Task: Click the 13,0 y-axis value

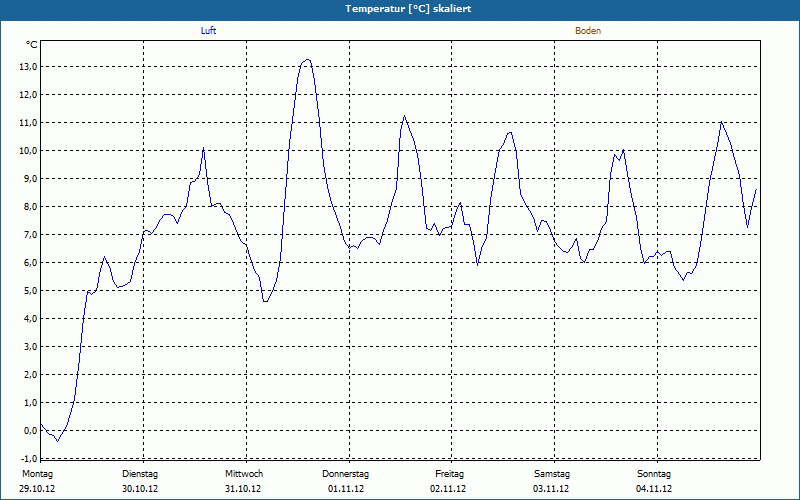Action: 28,67
